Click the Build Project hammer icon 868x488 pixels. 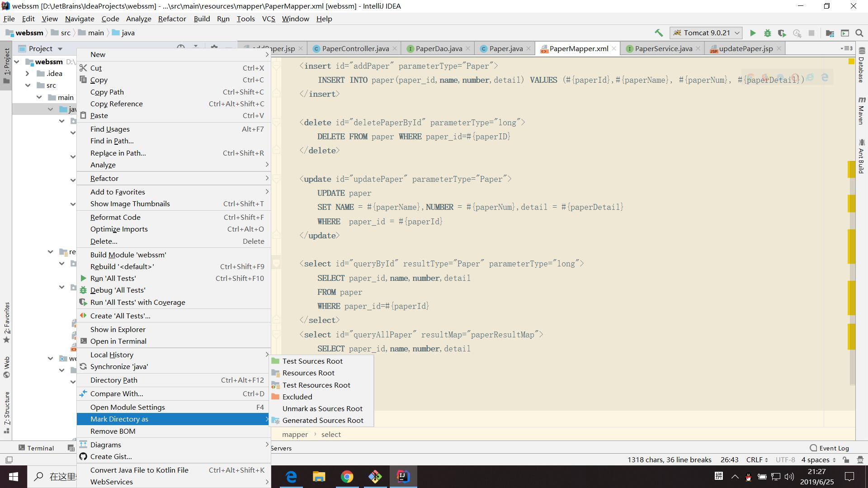click(659, 33)
